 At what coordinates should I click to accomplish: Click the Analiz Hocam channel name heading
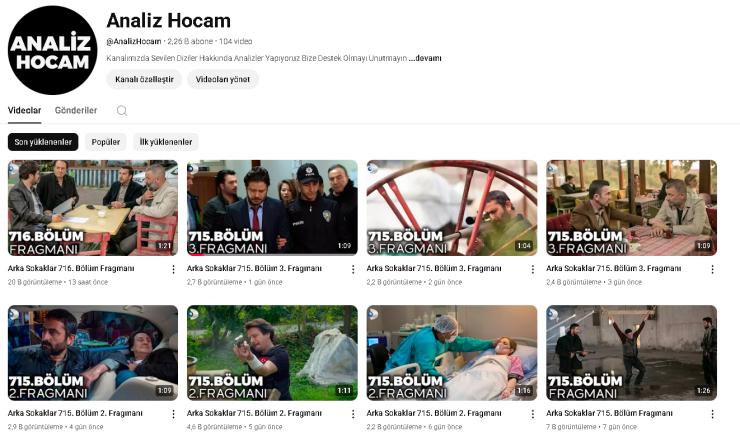pos(168,21)
